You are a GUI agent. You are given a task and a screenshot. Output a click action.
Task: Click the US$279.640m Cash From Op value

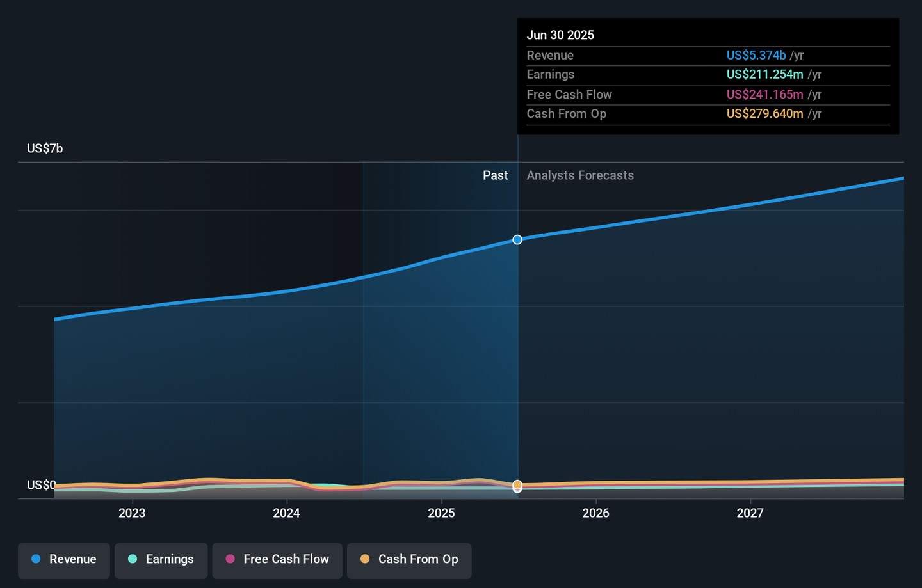tap(764, 114)
